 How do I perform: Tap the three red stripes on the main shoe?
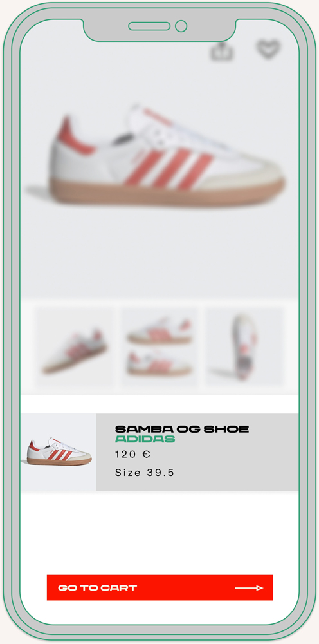[169, 169]
